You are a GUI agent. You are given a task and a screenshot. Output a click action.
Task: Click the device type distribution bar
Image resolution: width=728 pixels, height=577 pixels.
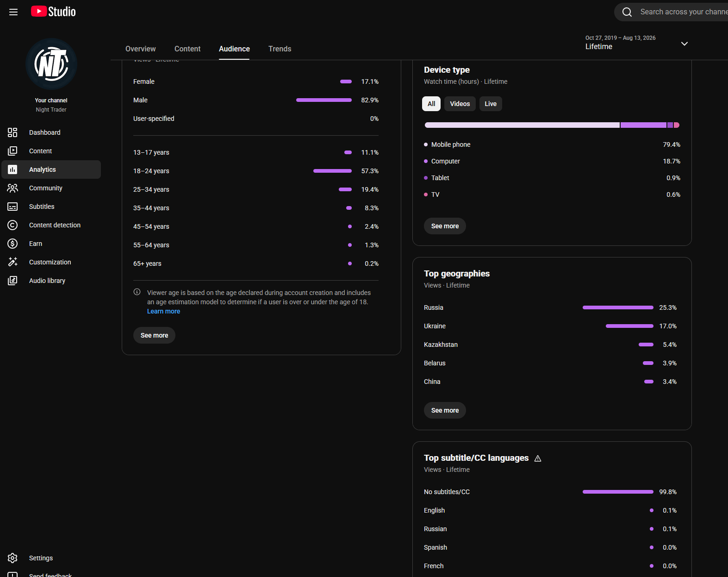pos(552,125)
